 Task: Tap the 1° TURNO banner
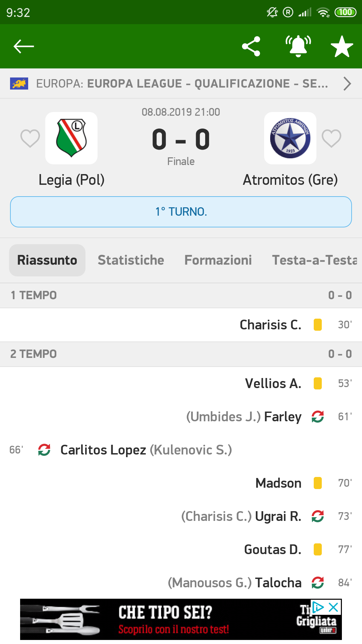coord(181,212)
